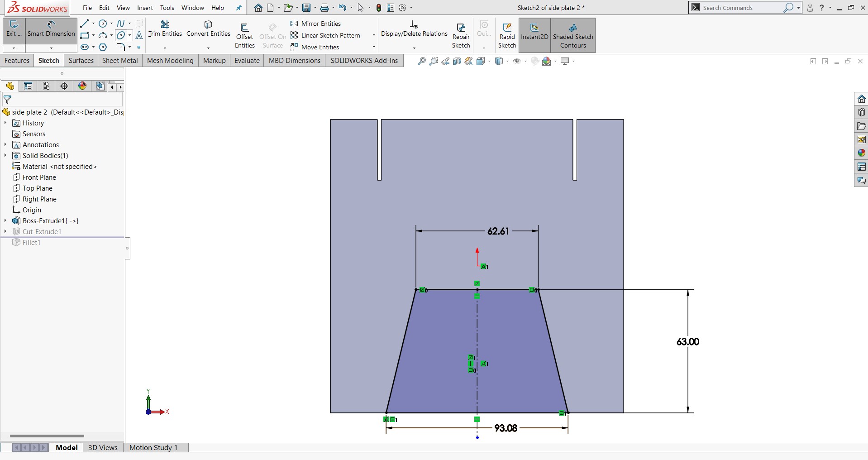
Task: Expand the History tree node
Action: pyautogui.click(x=5, y=123)
